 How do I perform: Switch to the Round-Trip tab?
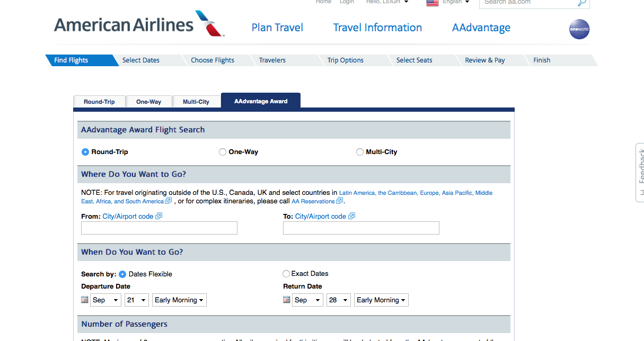point(99,102)
